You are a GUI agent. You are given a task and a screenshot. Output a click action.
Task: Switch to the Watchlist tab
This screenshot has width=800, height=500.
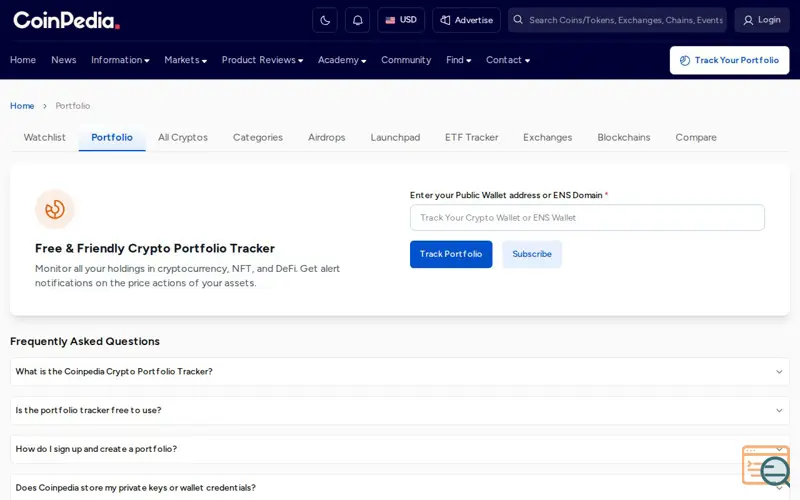(44, 138)
